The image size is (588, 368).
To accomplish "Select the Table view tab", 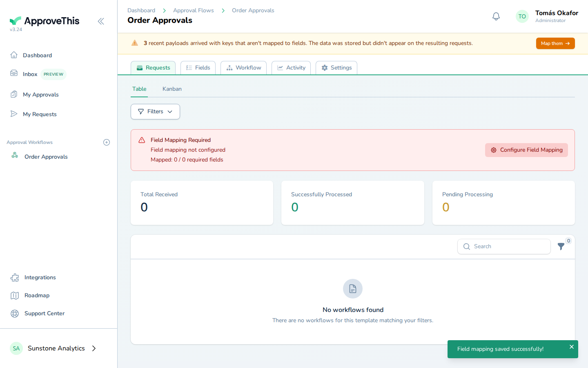I will (x=139, y=89).
